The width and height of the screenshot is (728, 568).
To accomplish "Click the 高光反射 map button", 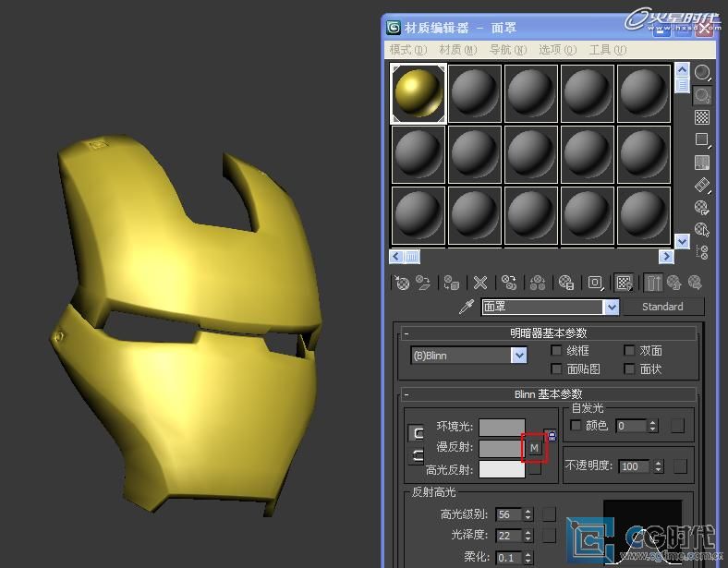I will pyautogui.click(x=534, y=468).
